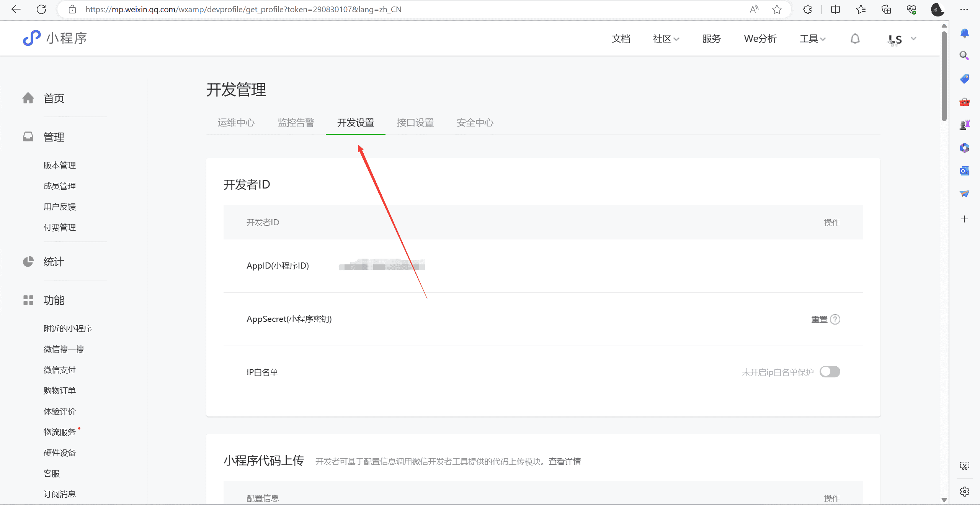The image size is (980, 505).
Task: Click the 统计 statistics pie icon
Action: click(x=28, y=262)
